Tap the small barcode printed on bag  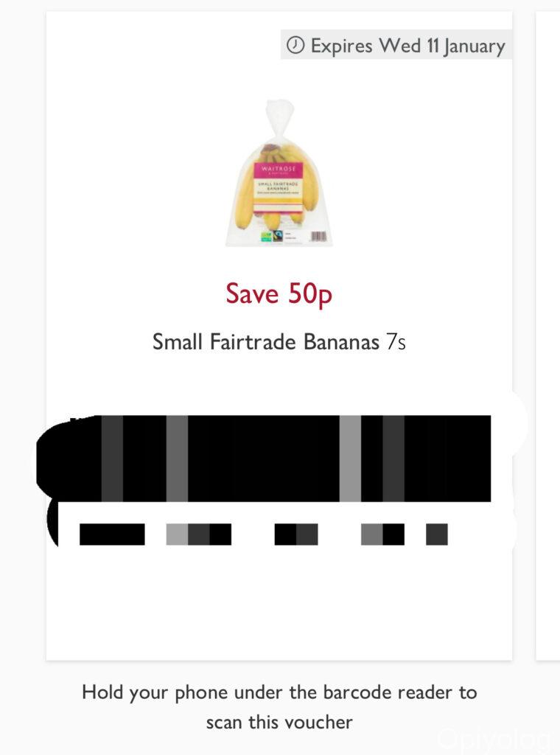[318, 237]
